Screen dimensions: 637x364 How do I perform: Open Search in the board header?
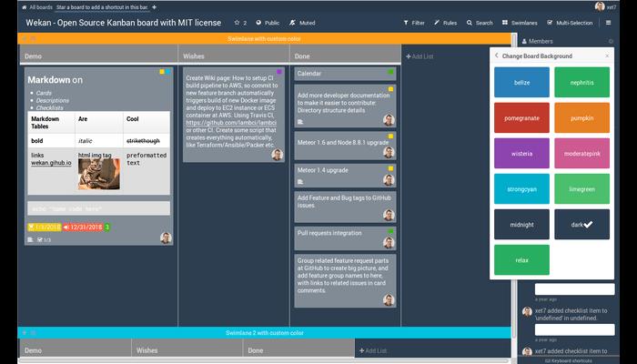(x=480, y=22)
